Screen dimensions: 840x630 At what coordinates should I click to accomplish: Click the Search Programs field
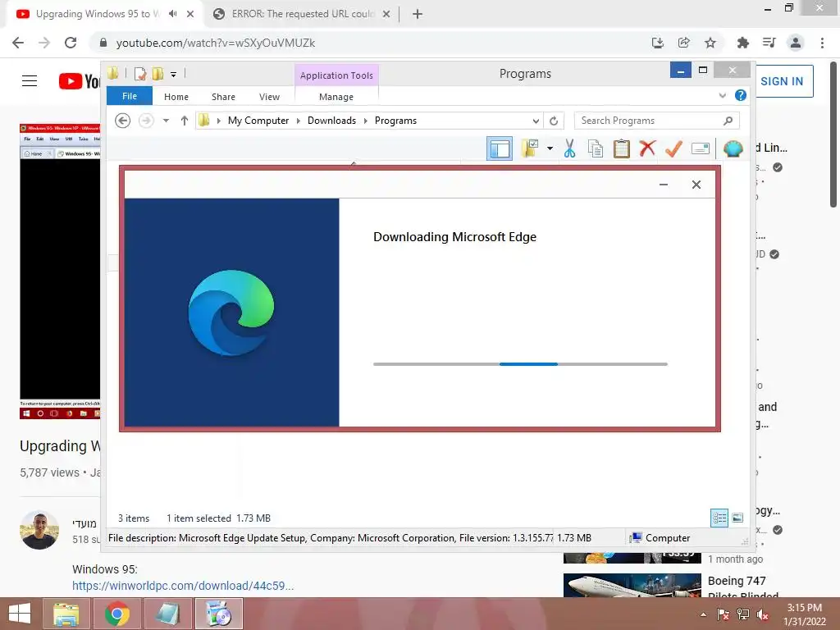pyautogui.click(x=656, y=121)
